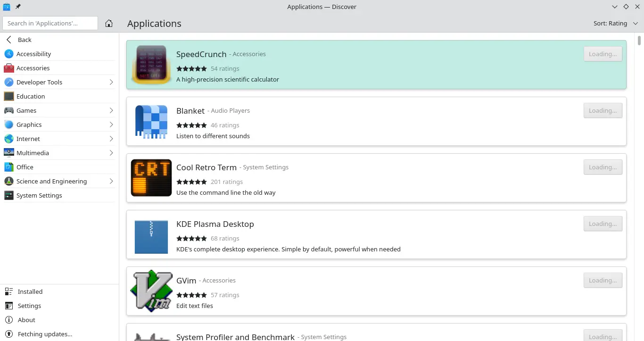Click the Graphics category icon
Screen dimensions: 644x341
(9, 125)
